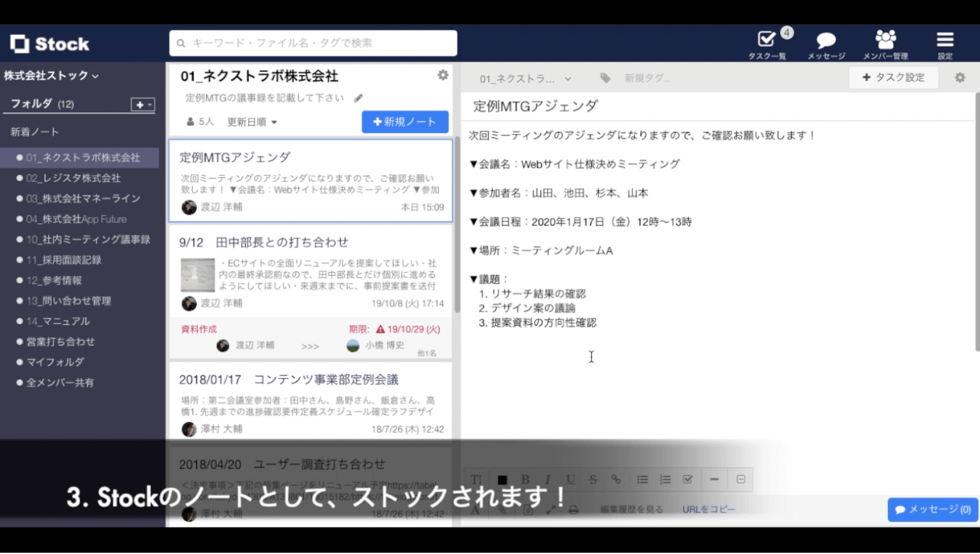Select the 02_レジスタ株式会社 folder
This screenshot has height=554, width=980.
click(x=73, y=178)
